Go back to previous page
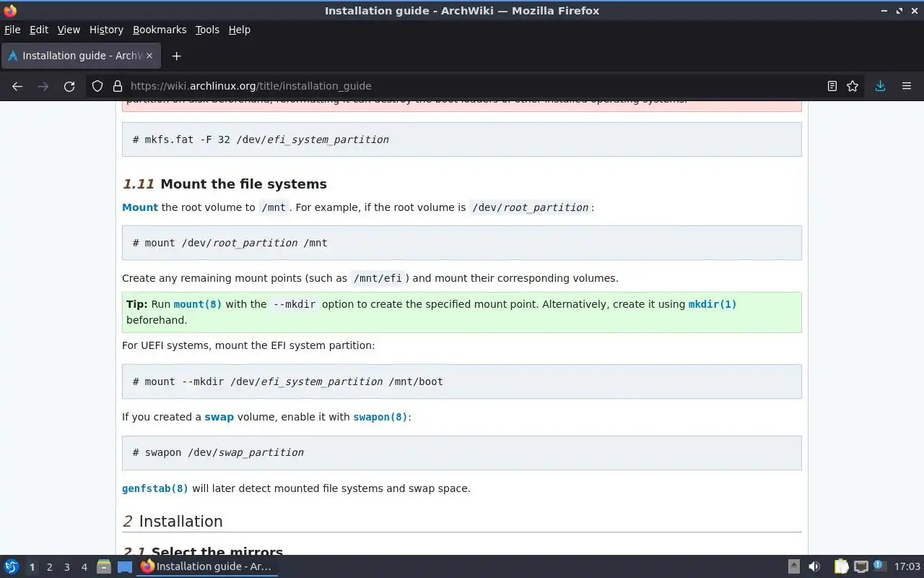 (x=17, y=86)
